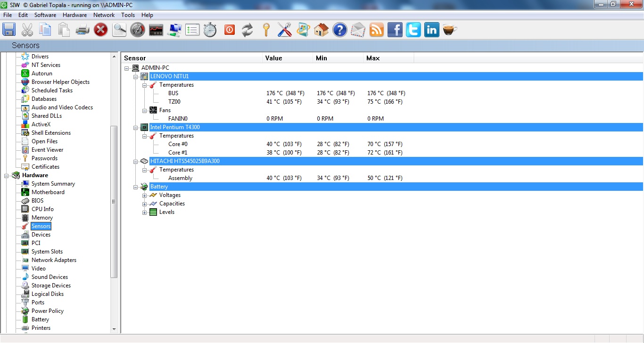
Task: Click the magnifying glass search icon
Action: (x=119, y=30)
